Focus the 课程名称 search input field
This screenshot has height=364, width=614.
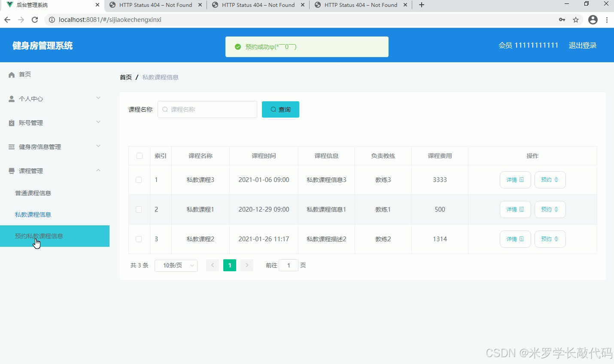(x=207, y=109)
